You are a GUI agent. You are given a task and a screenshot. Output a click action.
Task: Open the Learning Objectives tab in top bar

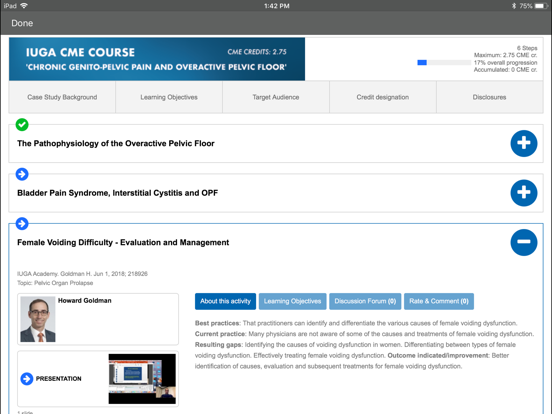click(169, 97)
